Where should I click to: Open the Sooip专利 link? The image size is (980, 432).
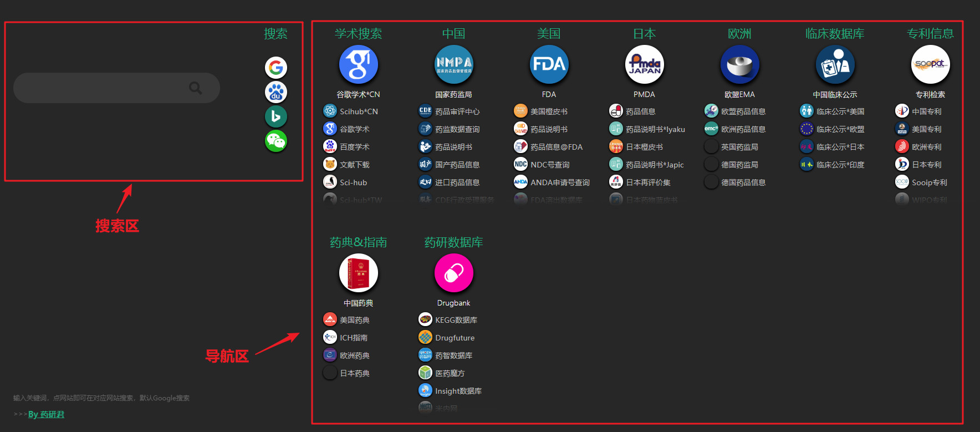pyautogui.click(x=930, y=182)
